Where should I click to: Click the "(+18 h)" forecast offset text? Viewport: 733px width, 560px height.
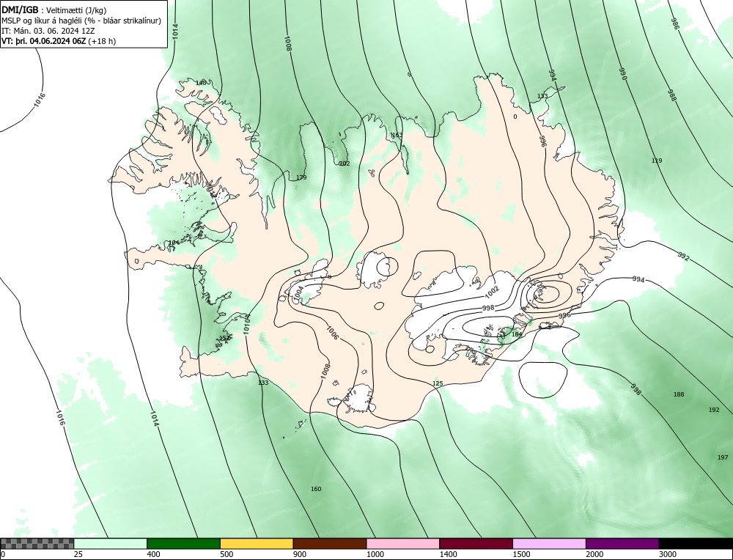[x=102, y=41]
